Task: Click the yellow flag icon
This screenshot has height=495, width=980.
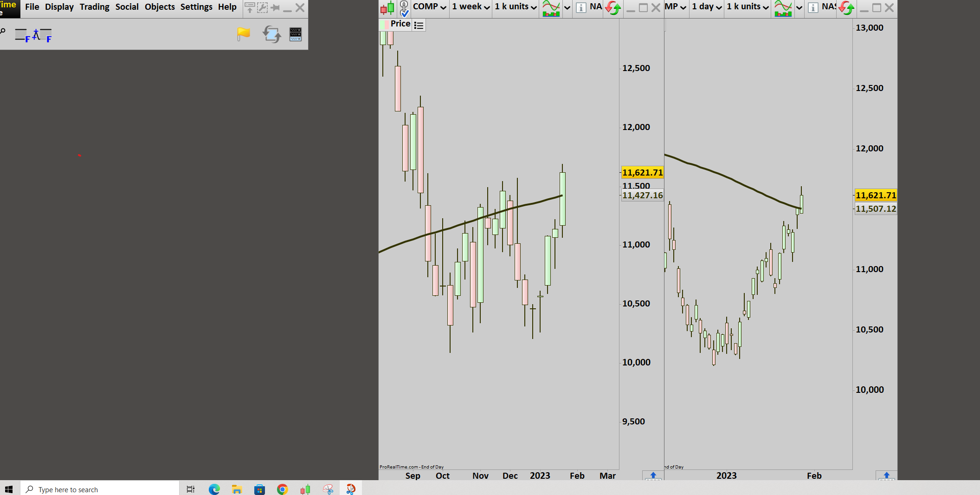Action: (x=244, y=34)
